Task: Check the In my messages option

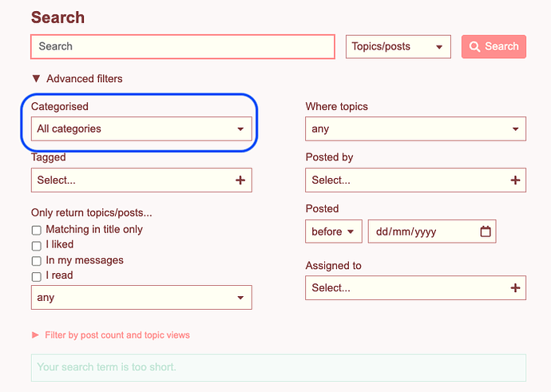Action: pos(37,261)
